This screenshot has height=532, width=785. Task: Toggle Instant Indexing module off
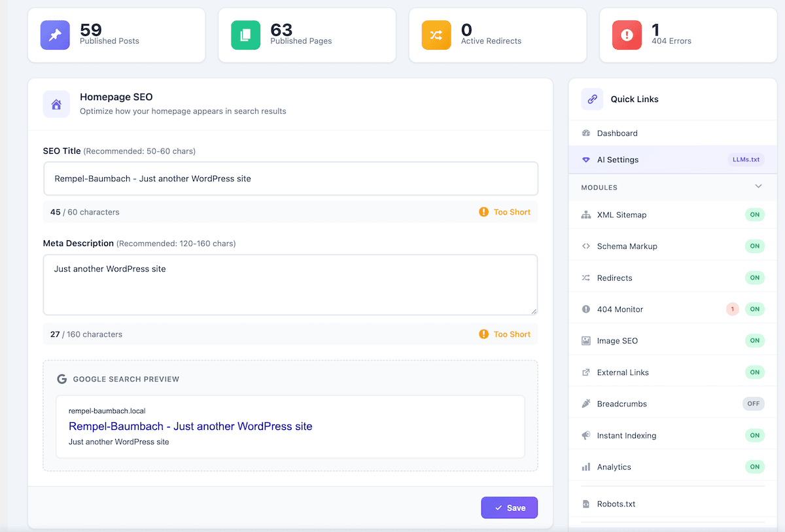pyautogui.click(x=754, y=435)
